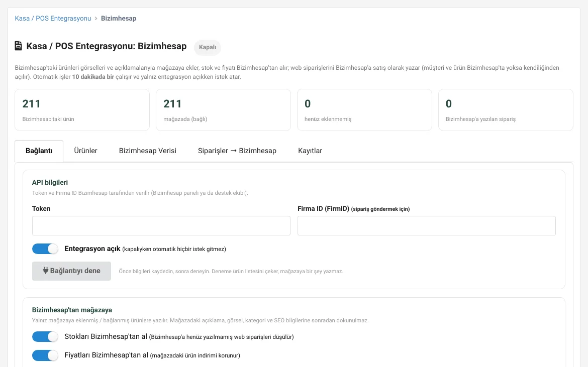Click the mağazada (bağlı) stat card
Image resolution: width=588 pixels, height=367 pixels.
[x=224, y=110]
